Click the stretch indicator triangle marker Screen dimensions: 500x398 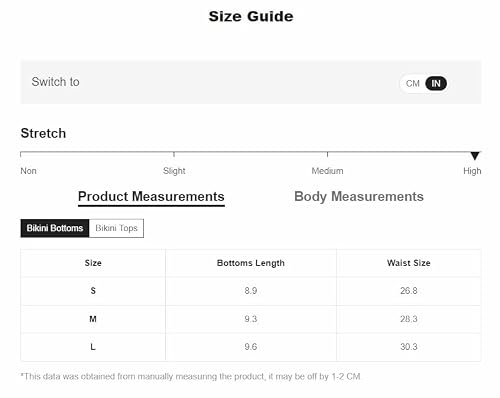tap(475, 156)
